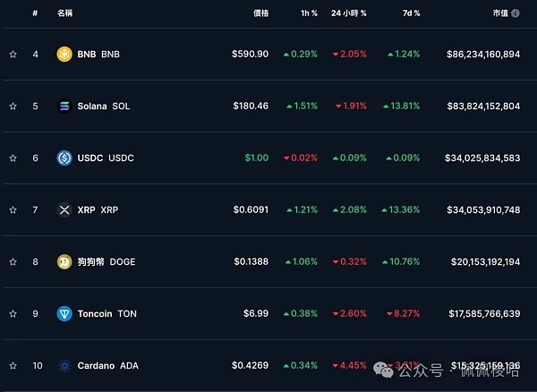Click the USDC price $1.00
Viewport: 537px width, 392px height.
pyautogui.click(x=256, y=158)
